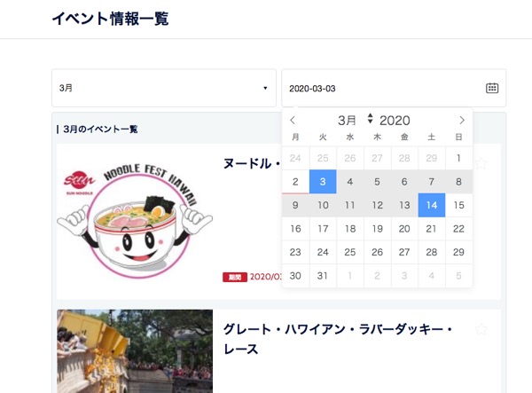This screenshot has height=393, width=532.
Task: Select March 20 in the calendar
Action: tap(404, 229)
